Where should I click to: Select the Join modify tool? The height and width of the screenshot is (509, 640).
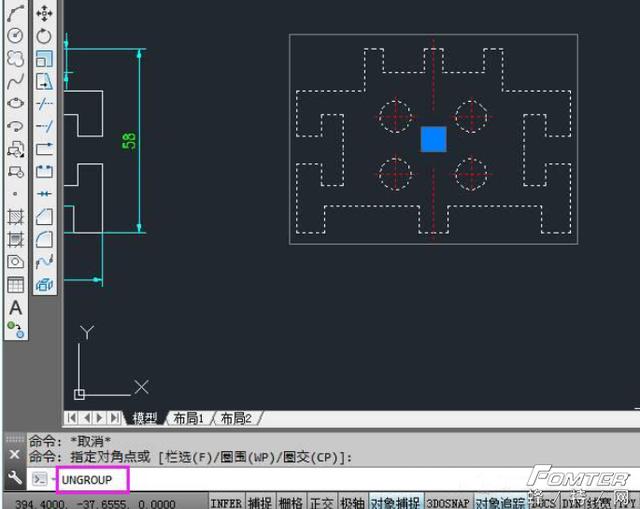[44, 193]
